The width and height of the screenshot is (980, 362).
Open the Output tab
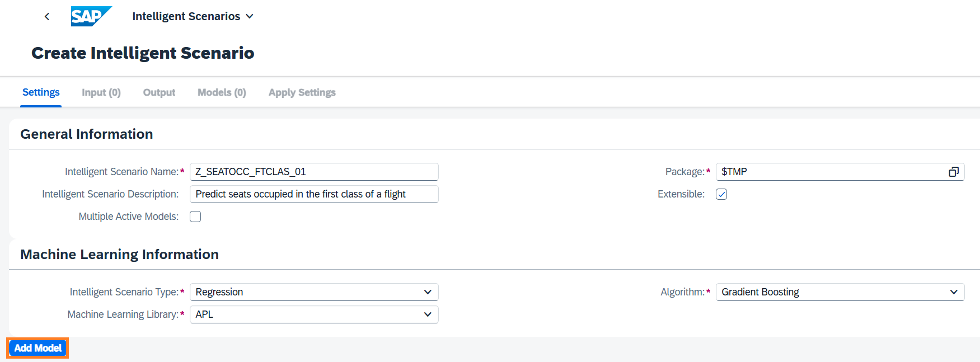pyautogui.click(x=159, y=92)
